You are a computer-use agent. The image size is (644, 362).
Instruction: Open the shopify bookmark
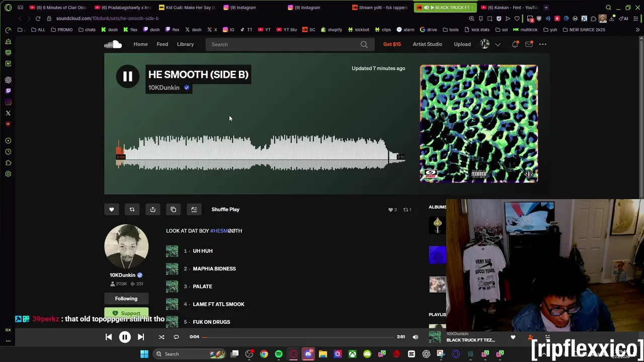pos(331,30)
